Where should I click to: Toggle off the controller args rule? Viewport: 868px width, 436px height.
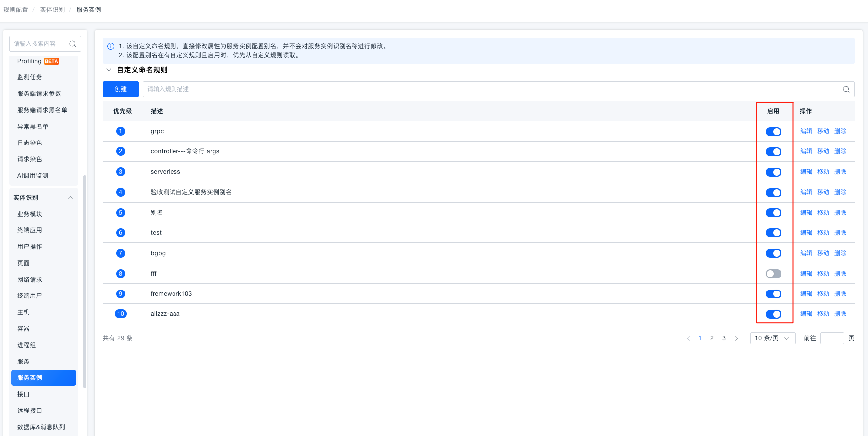coord(773,152)
